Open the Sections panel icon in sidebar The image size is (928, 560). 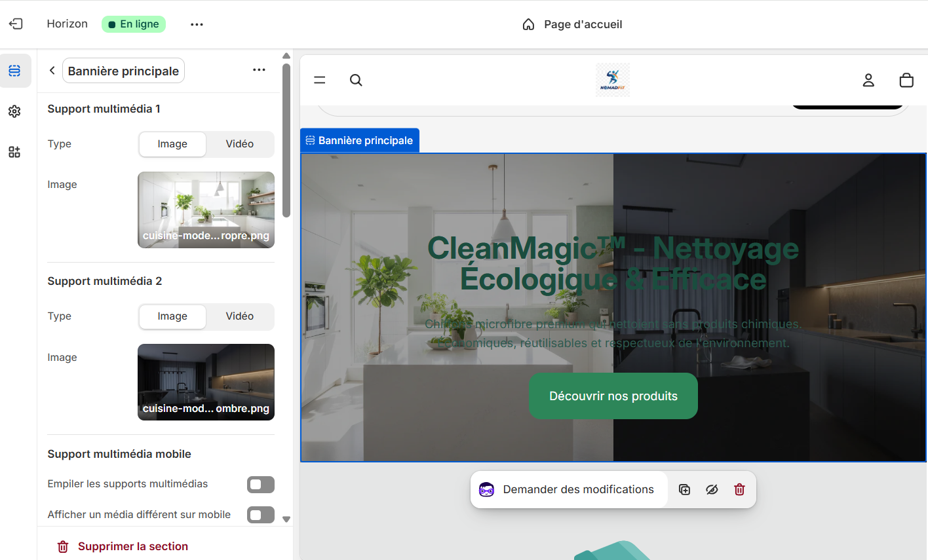pyautogui.click(x=14, y=71)
